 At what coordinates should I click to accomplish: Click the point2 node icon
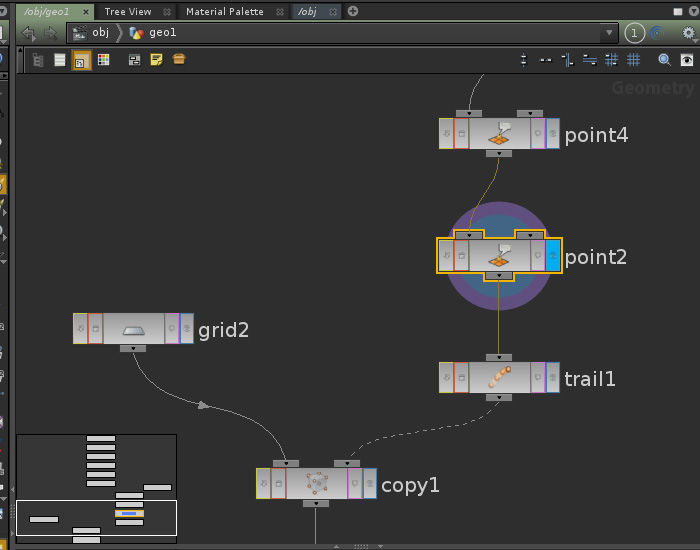point(499,255)
